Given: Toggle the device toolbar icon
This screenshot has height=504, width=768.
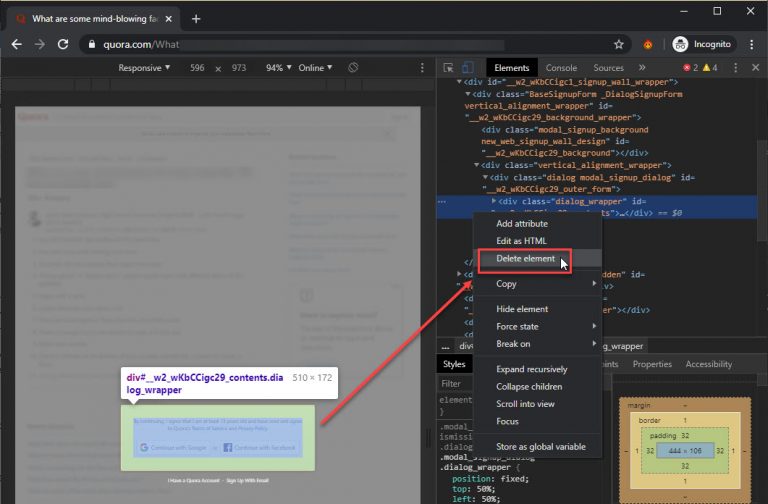Looking at the screenshot, I should pos(468,68).
